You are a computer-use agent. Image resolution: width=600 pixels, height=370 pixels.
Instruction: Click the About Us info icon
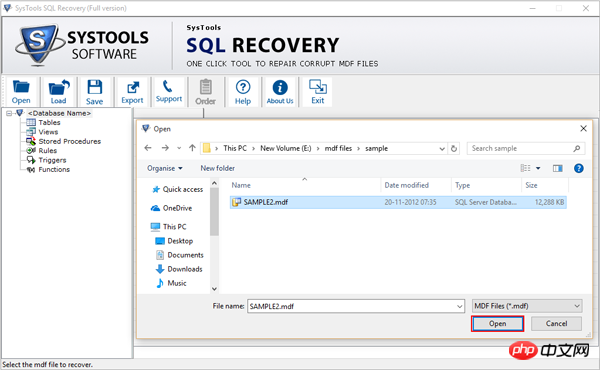point(280,91)
